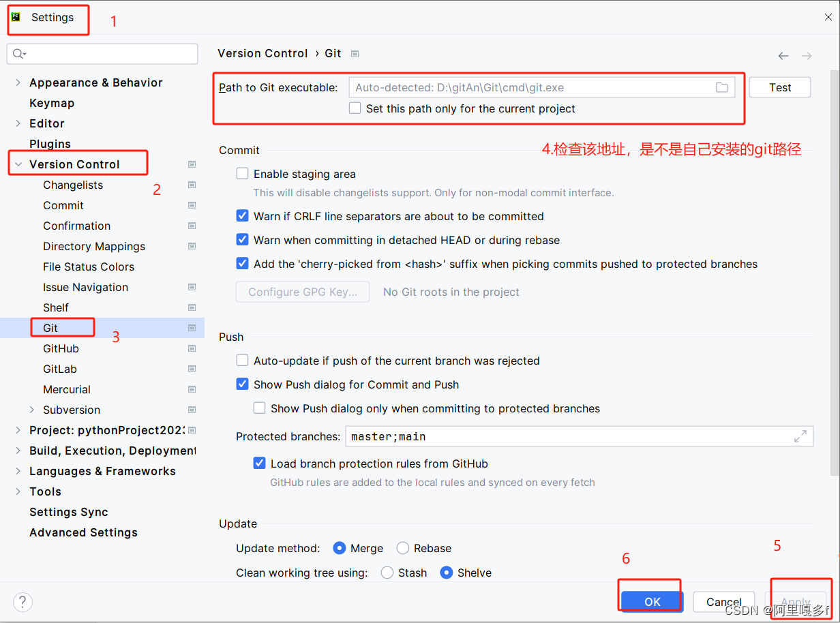Click the folder browse icon in Git path field

click(722, 87)
